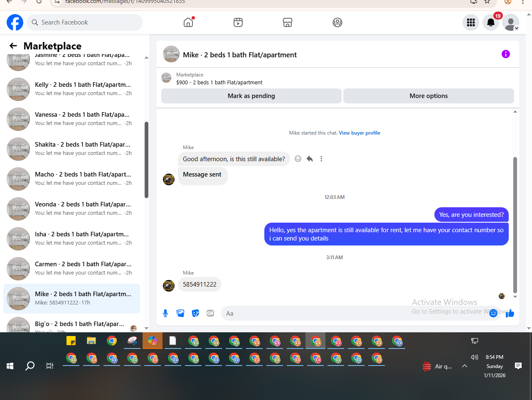The height and width of the screenshot is (400, 532).
Task: Open the Reels video icon
Action: [238, 22]
